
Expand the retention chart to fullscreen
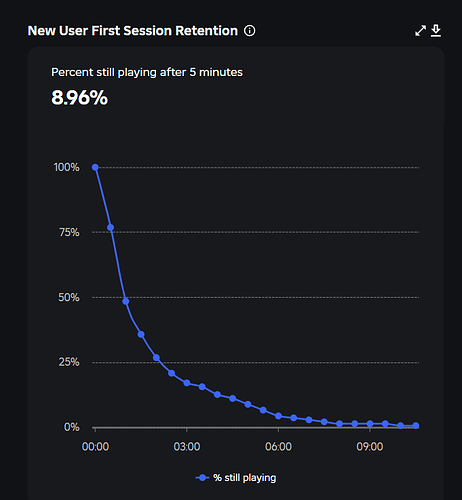coord(420,31)
